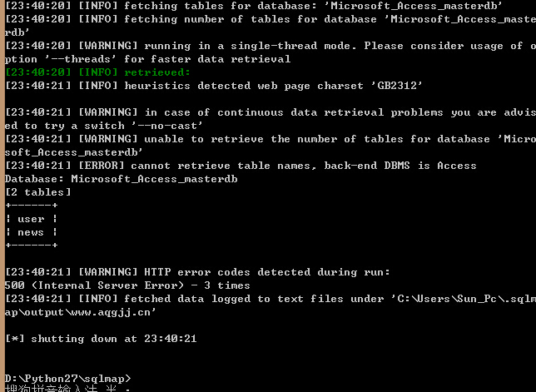This screenshot has width=536, height=392.
Task: Click the 'single-thread mode' warning line
Action: point(270,52)
